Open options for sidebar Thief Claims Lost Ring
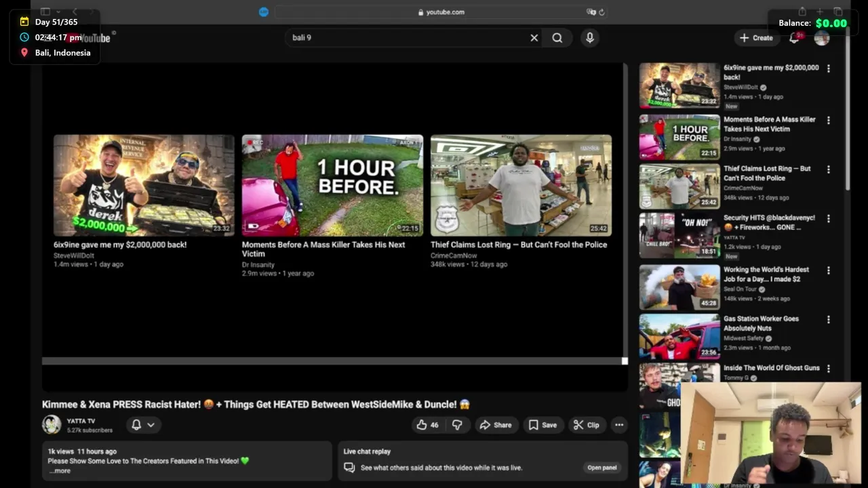868x488 pixels. 828,169
